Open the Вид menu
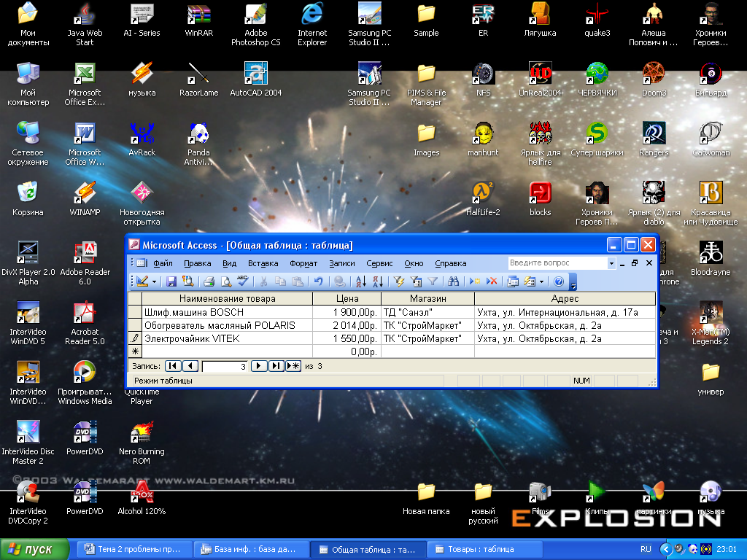 point(229,263)
